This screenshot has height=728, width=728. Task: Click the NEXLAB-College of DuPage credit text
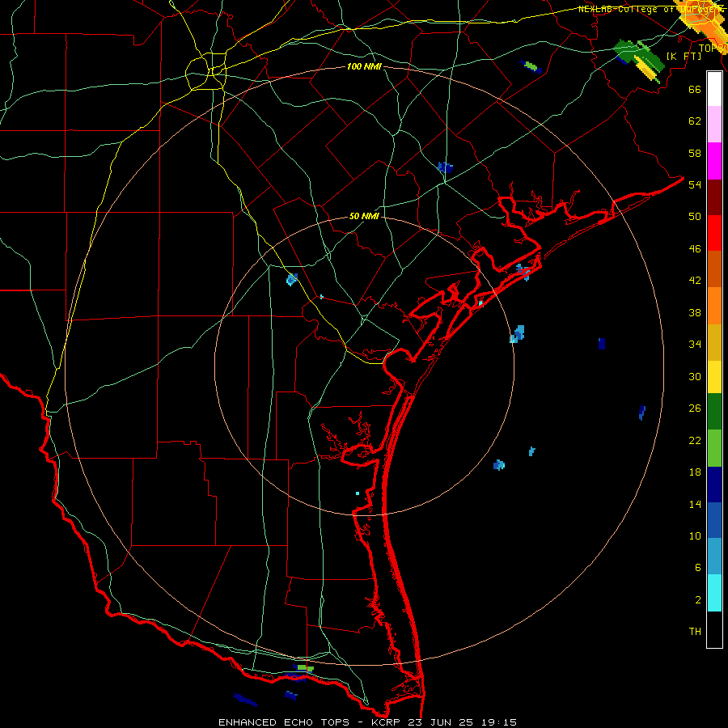[652, 9]
